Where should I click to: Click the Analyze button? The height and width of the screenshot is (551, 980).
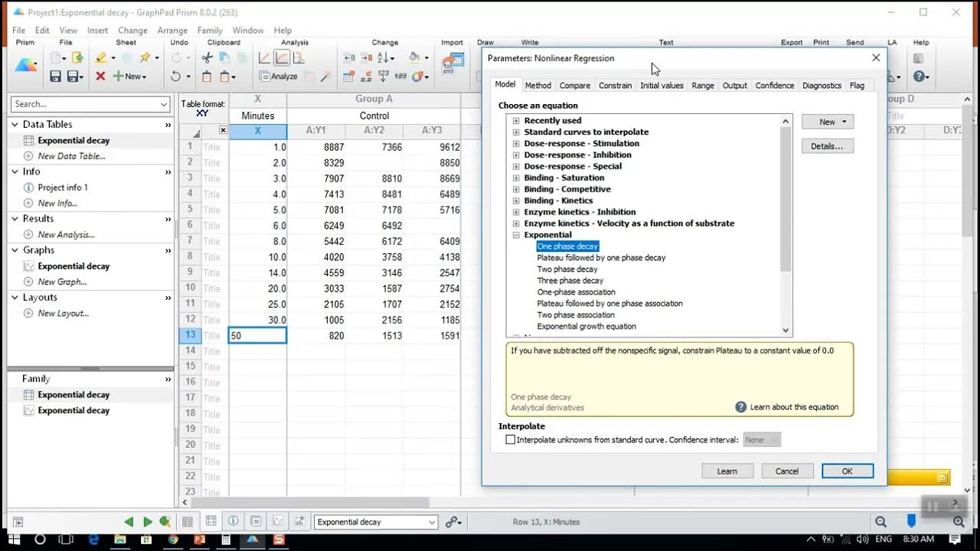click(279, 77)
